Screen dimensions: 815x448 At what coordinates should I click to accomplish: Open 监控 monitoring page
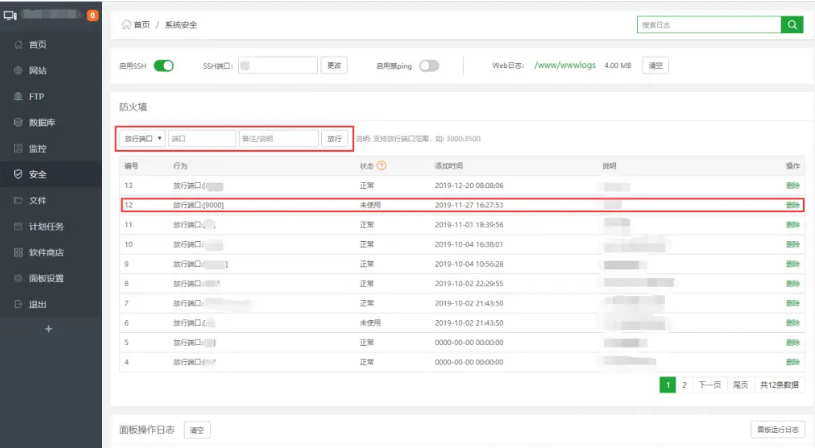click(36, 149)
